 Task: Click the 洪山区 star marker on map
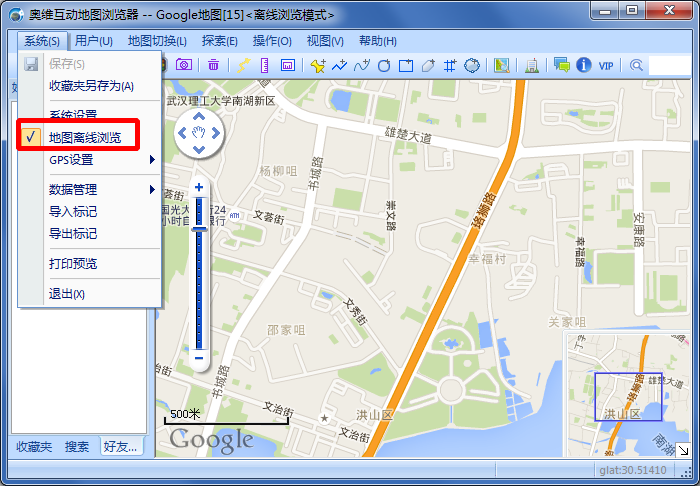pos(325,418)
